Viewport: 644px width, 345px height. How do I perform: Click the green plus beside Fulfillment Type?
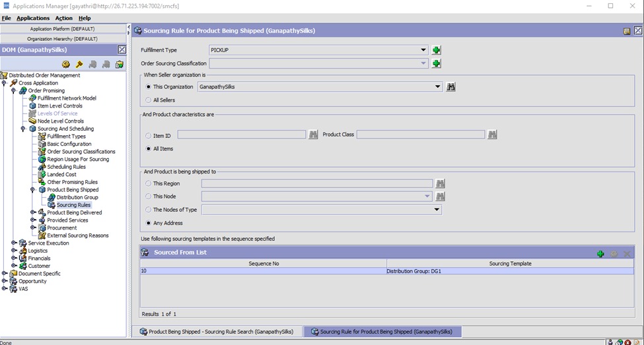(437, 50)
